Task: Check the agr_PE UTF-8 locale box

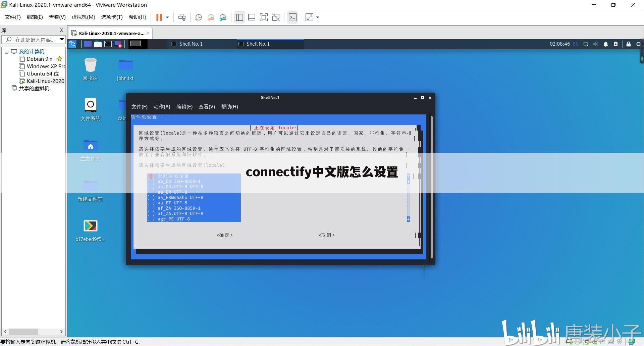Action: click(151, 219)
